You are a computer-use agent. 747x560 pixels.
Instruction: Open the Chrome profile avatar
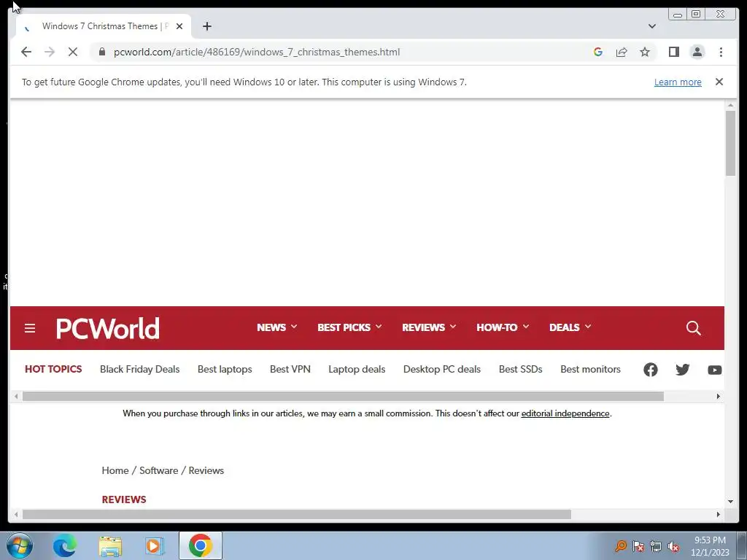[697, 52]
